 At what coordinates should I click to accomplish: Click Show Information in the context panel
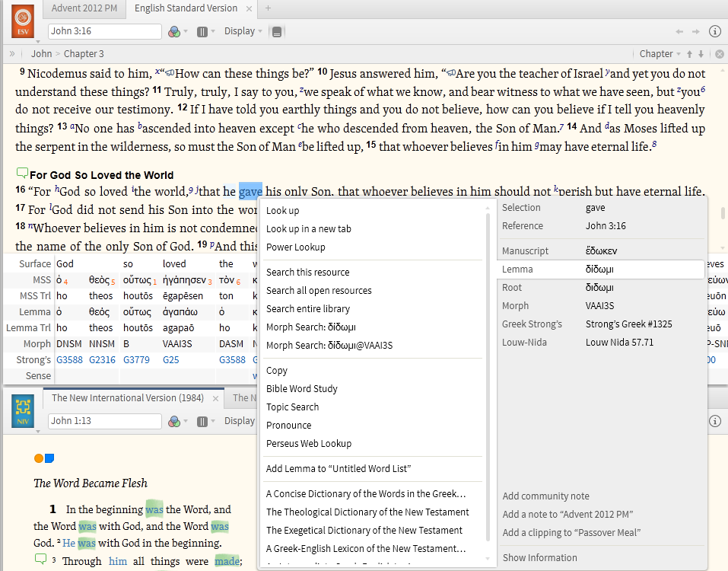[x=539, y=557]
